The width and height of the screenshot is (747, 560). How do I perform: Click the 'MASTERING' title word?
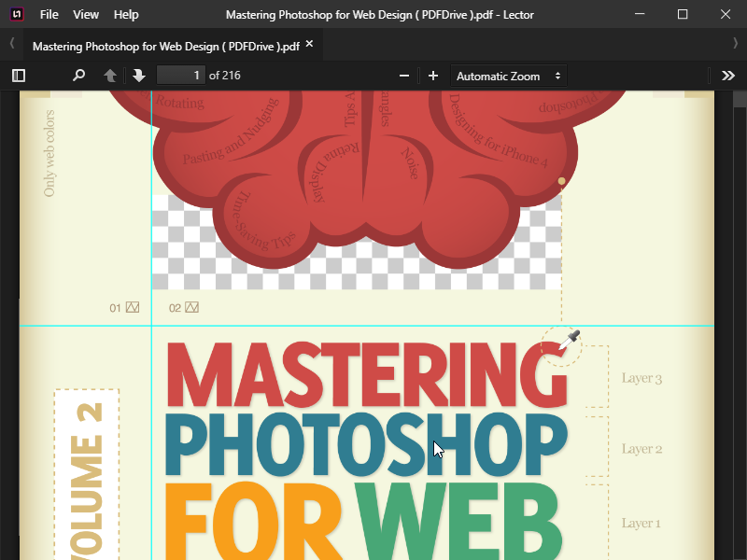[367, 375]
